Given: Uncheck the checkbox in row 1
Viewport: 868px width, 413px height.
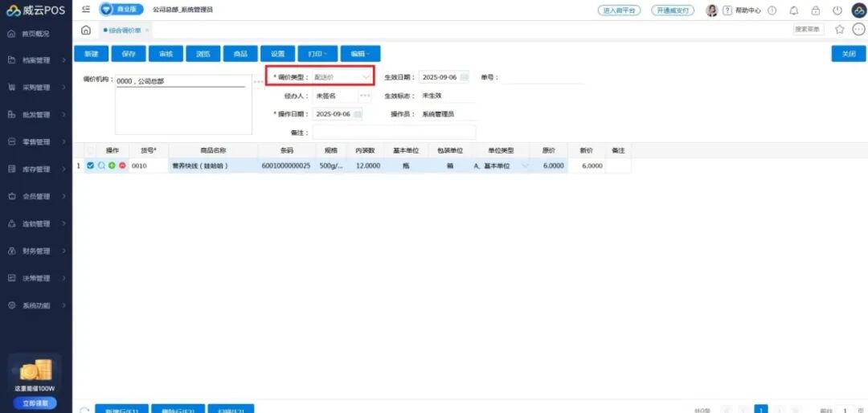Looking at the screenshot, I should [90, 166].
